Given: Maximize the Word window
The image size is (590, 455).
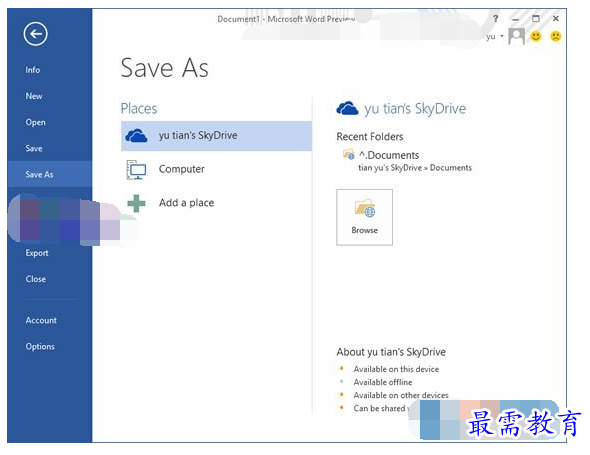Looking at the screenshot, I should (x=536, y=18).
